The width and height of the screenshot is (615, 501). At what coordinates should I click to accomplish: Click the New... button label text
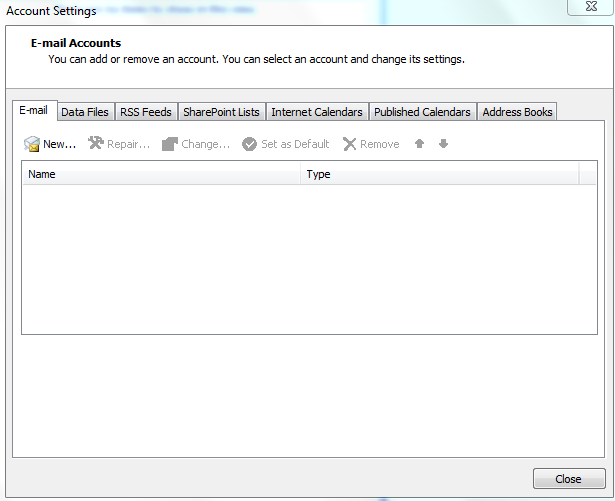(59, 144)
